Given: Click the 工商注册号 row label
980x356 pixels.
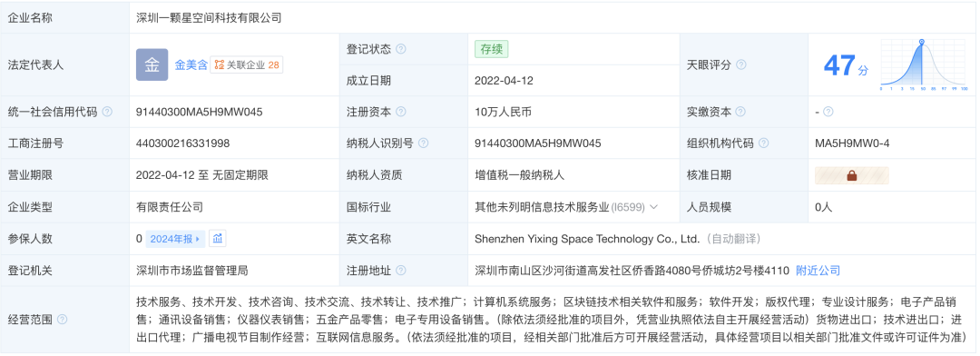Looking at the screenshot, I should pyautogui.click(x=35, y=143).
